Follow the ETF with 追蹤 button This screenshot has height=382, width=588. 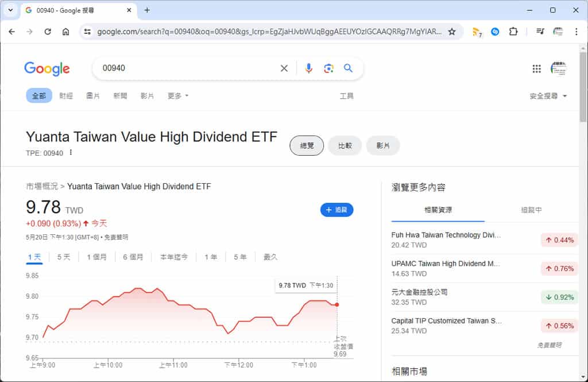[336, 210]
